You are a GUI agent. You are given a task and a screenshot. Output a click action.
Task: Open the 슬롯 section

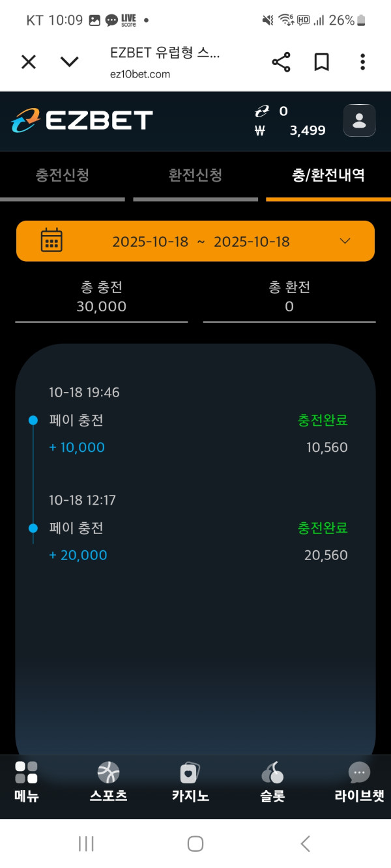coord(272,780)
